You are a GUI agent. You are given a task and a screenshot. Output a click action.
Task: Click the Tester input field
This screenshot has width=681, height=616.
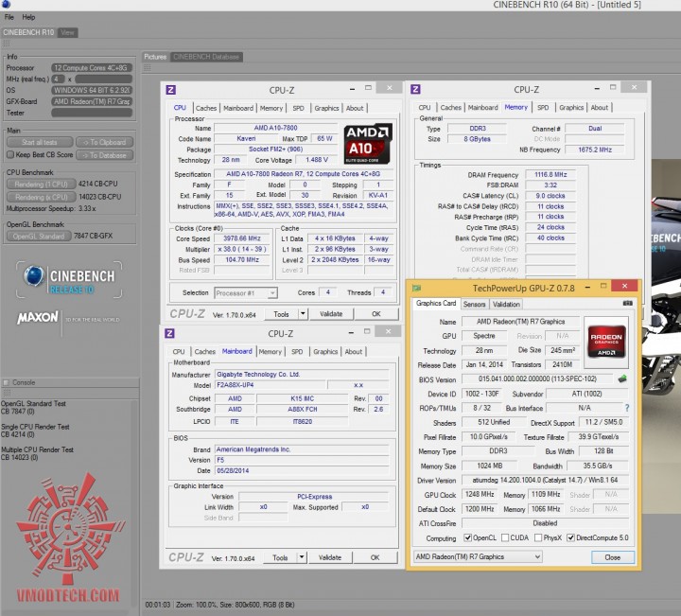[92, 113]
